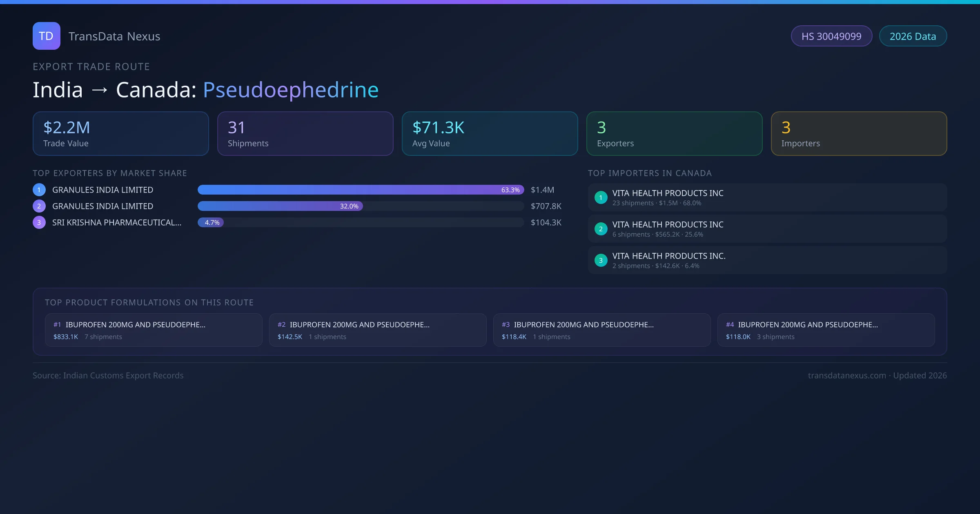Expand the truncated SRI KRISHNA PHARMACEUTICAL name
980x514 pixels.
pyautogui.click(x=117, y=222)
